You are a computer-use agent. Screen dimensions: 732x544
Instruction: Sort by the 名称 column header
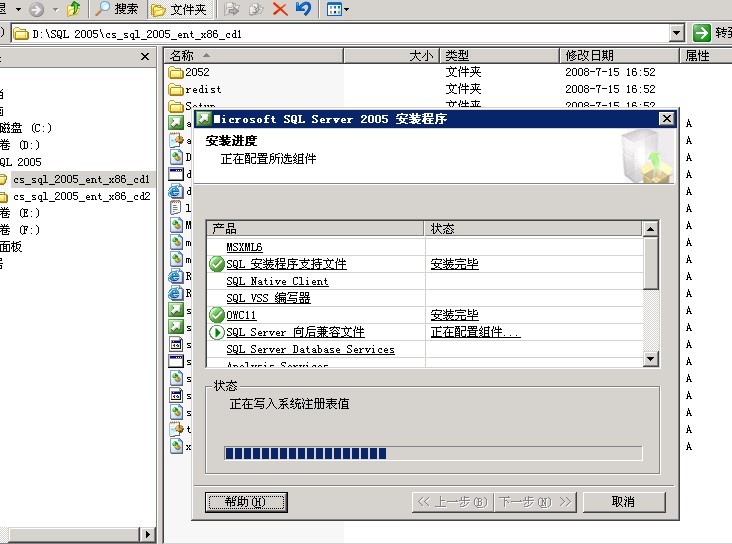253,56
